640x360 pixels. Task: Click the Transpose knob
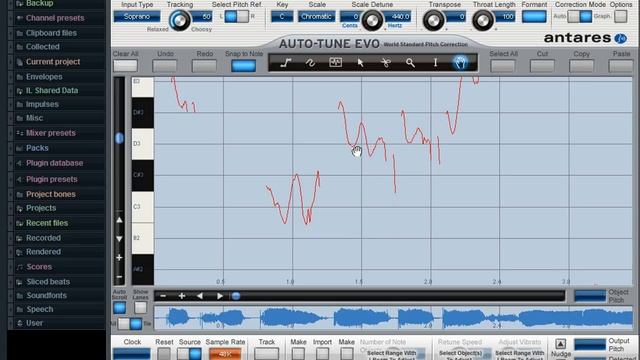pyautogui.click(x=433, y=20)
